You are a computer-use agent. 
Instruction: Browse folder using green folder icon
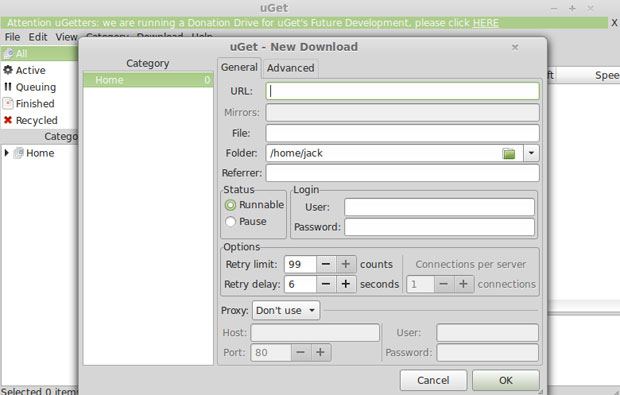coord(508,153)
